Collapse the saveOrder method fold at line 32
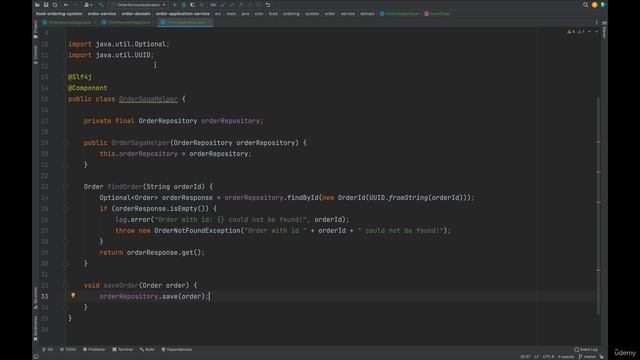Viewport: 640px width, 360px height. (65, 285)
